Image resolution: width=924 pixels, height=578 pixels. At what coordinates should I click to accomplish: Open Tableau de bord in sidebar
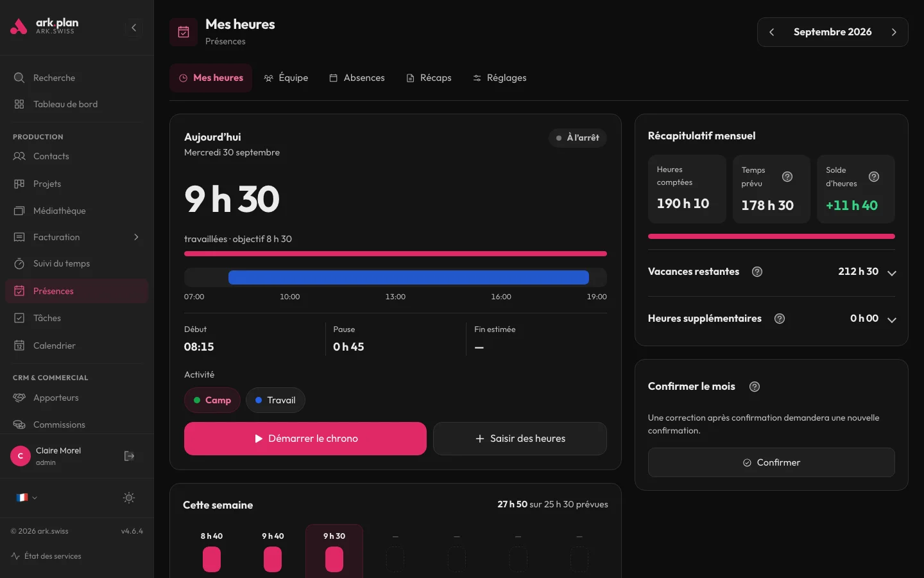click(77, 104)
